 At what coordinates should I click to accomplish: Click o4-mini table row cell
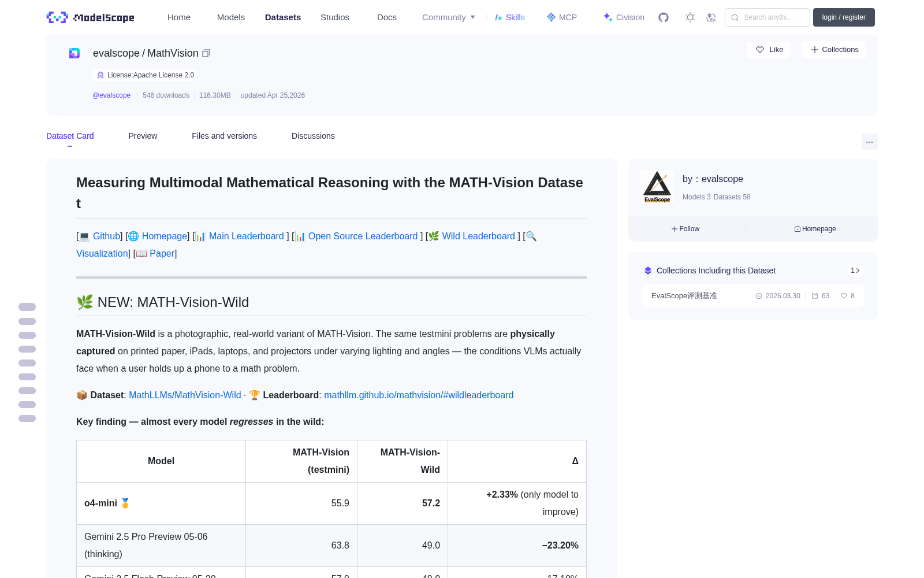pos(161,503)
